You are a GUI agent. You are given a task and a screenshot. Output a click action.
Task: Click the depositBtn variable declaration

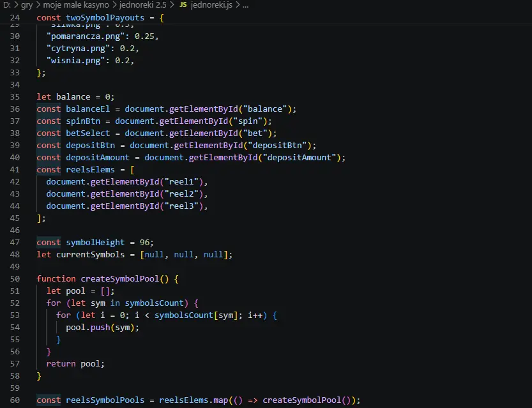pyautogui.click(x=90, y=146)
